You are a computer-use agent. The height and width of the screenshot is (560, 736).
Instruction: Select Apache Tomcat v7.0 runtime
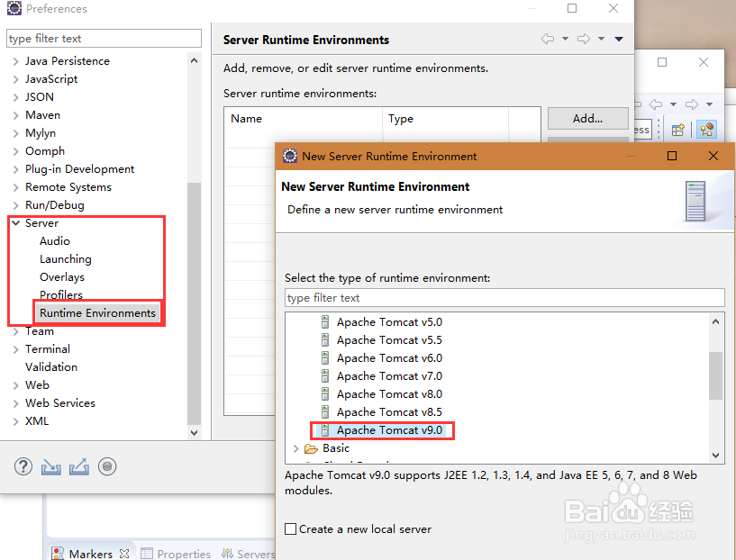(389, 376)
